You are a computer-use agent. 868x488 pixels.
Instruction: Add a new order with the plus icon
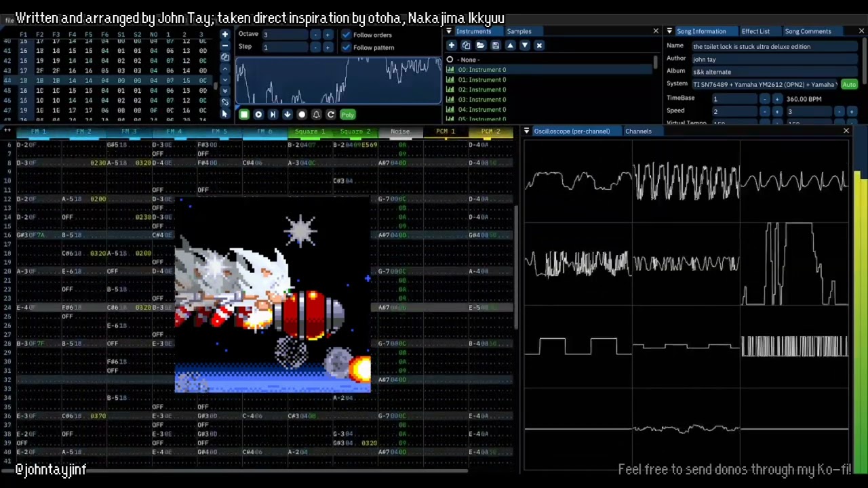[225, 34]
